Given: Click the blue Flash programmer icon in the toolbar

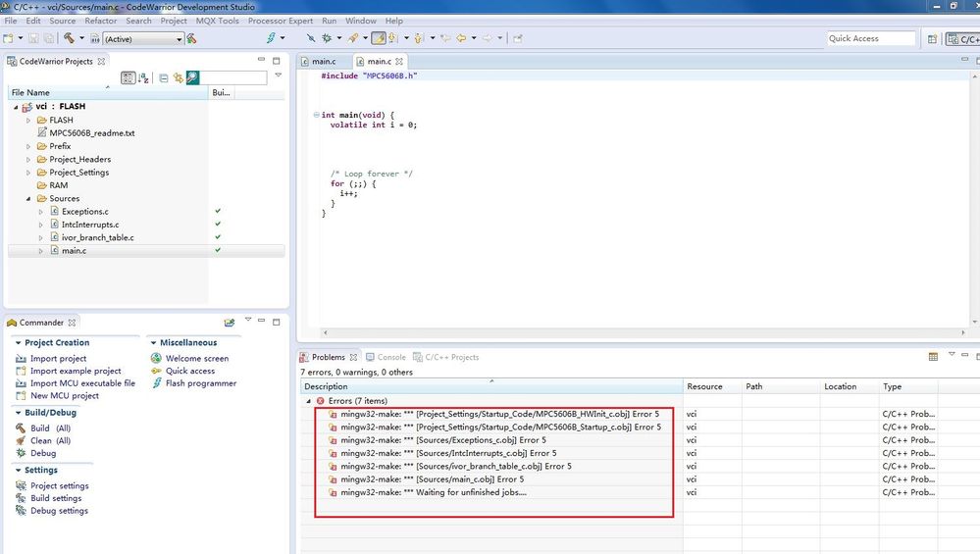Looking at the screenshot, I should point(271,38).
